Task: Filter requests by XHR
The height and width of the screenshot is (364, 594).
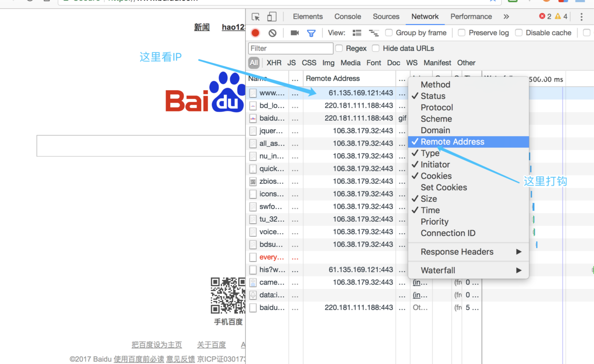Action: [274, 63]
